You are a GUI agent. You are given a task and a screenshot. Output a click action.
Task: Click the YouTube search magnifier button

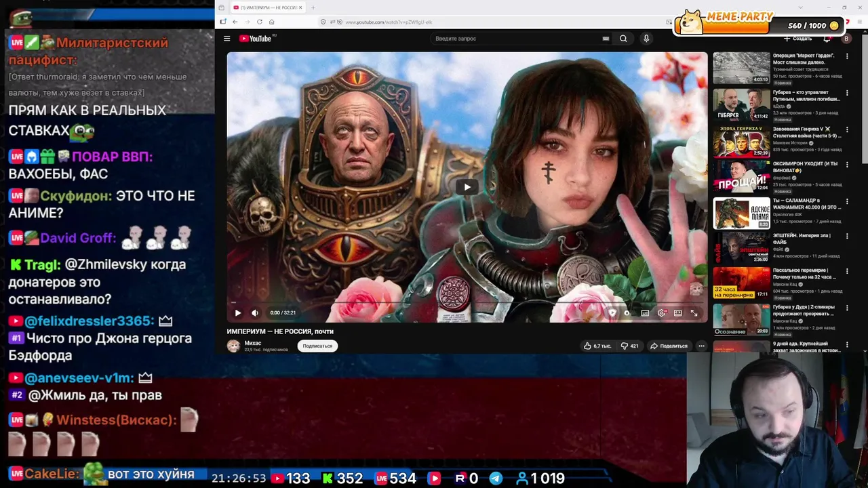pos(623,39)
